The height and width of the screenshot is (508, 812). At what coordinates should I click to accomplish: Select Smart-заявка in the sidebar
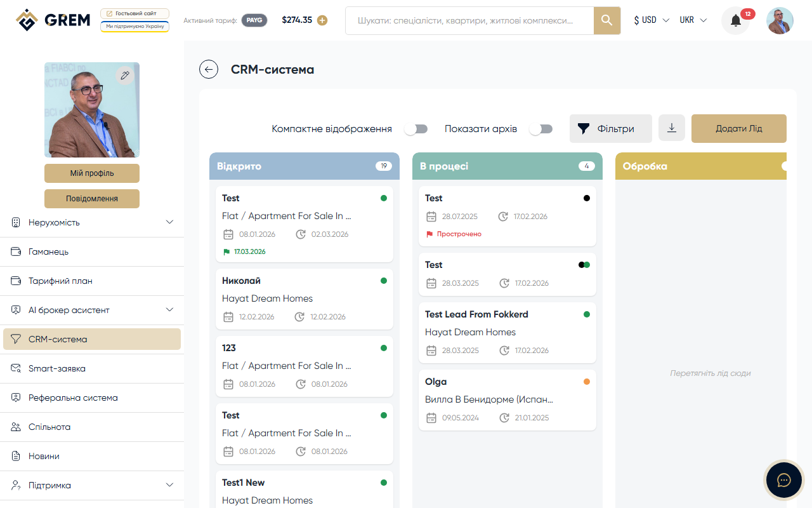pyautogui.click(x=92, y=368)
